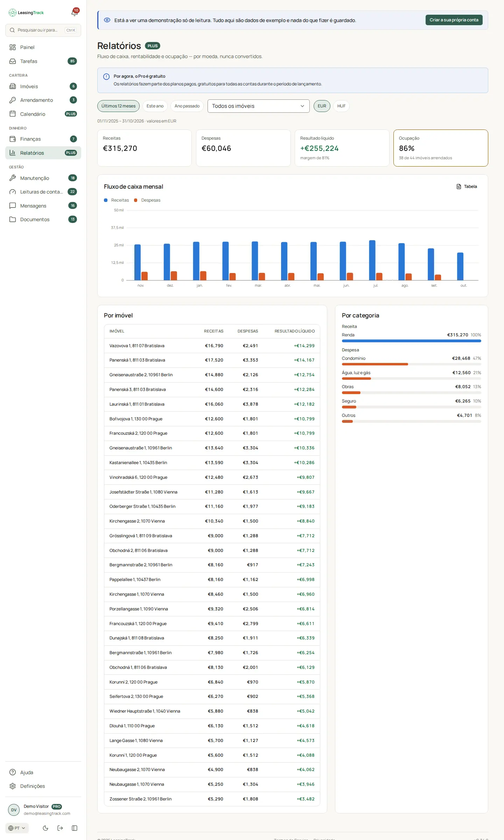Click the Zossener Straße 2, 10961 Berlin row
504x840 pixels.
coord(212,799)
